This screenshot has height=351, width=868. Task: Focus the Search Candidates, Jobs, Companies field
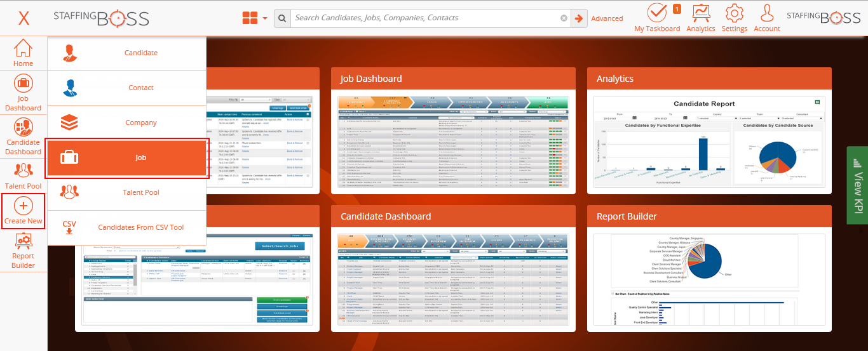click(x=425, y=18)
